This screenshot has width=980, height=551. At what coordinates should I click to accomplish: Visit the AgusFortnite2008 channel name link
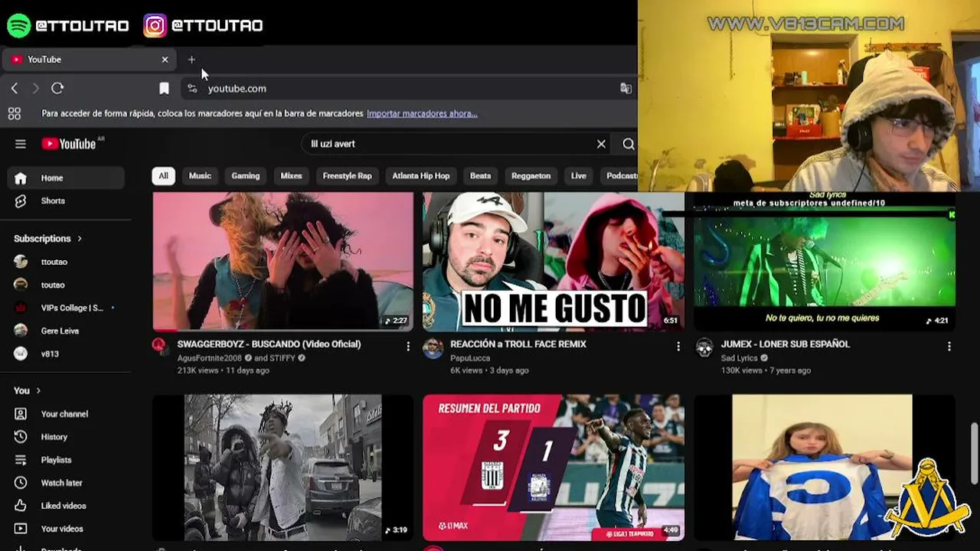209,358
